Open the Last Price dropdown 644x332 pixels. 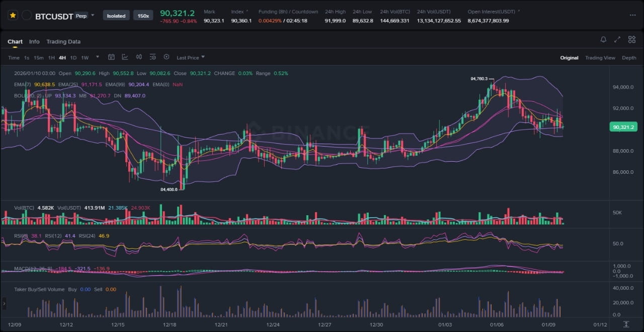pyautogui.click(x=191, y=57)
